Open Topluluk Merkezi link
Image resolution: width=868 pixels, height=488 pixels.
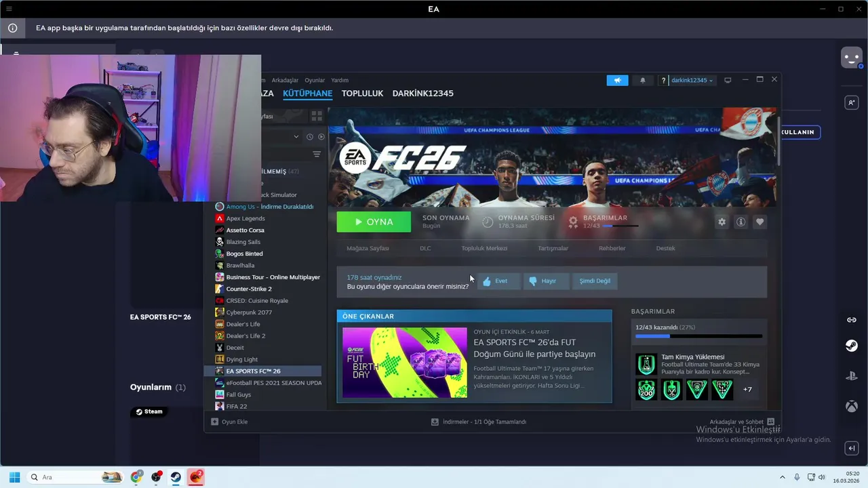(x=484, y=248)
